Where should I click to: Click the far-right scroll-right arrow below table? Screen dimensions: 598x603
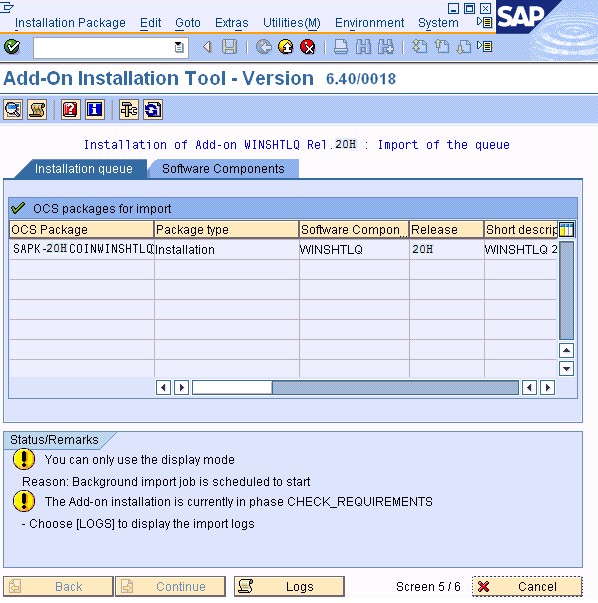(548, 387)
